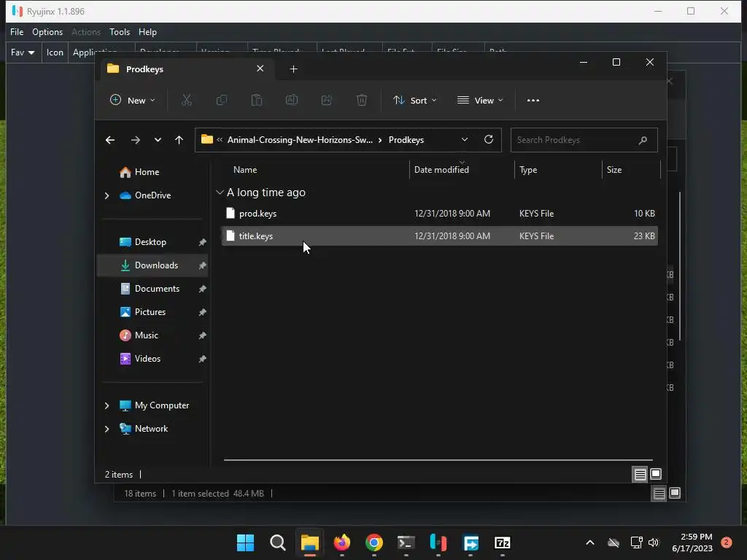Image resolution: width=747 pixels, height=560 pixels.
Task: Go forward with the right arrow
Action: (x=135, y=140)
